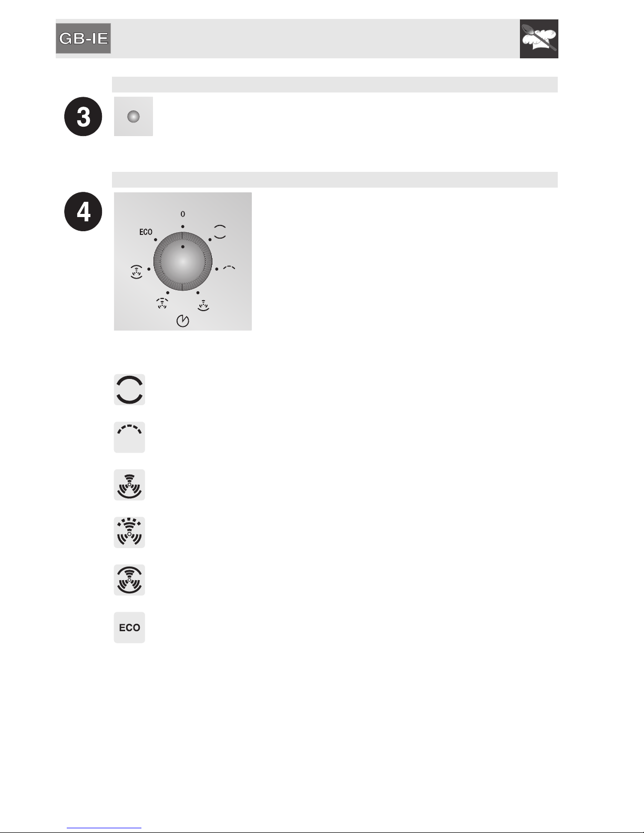Click the round indicator light image
Screen dimensions: 644x833
[134, 117]
